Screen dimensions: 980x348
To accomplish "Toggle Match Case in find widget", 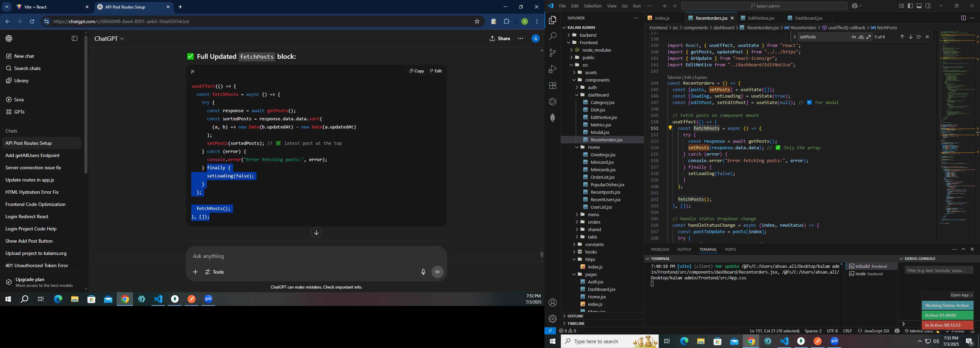I will [x=854, y=37].
